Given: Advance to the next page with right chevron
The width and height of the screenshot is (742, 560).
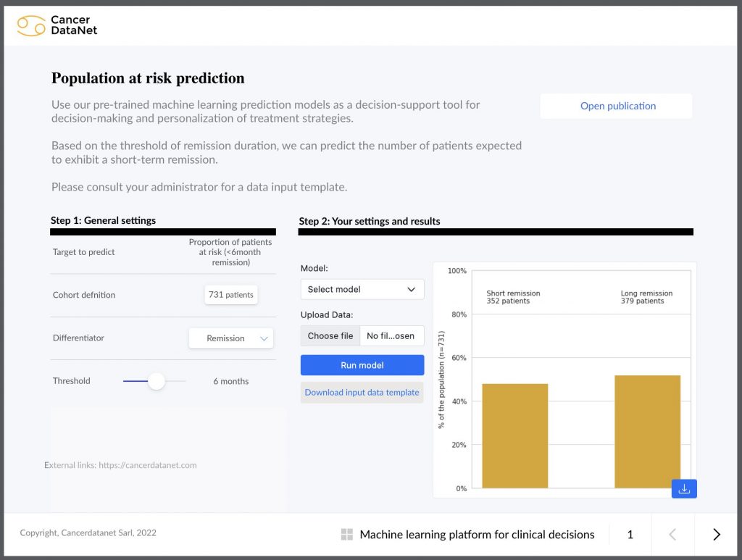Looking at the screenshot, I should point(717,534).
